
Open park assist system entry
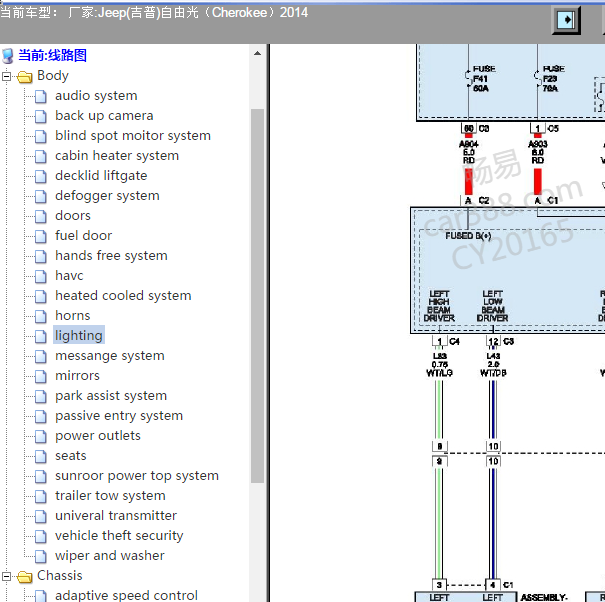point(111,396)
